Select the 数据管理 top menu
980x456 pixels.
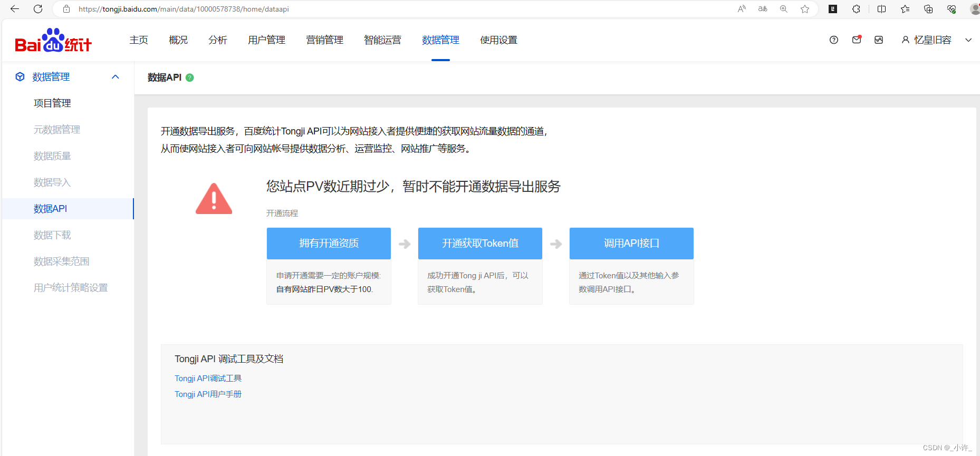point(441,40)
